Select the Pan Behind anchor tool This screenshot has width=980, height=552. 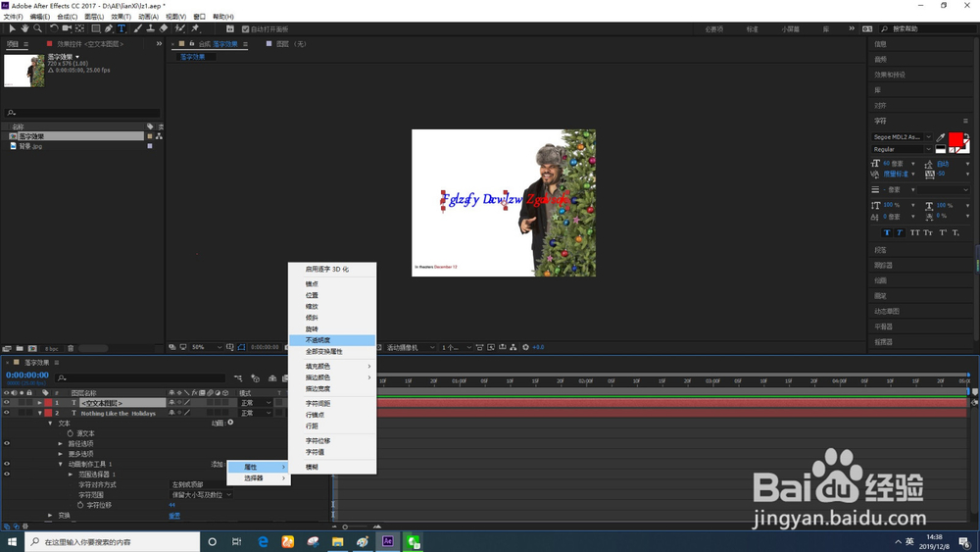(80, 28)
